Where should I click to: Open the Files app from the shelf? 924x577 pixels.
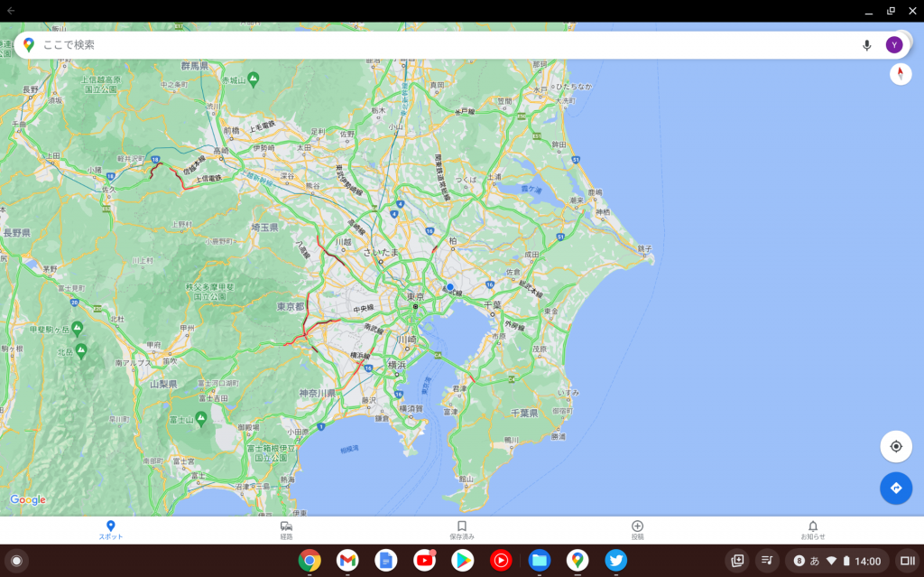point(540,561)
